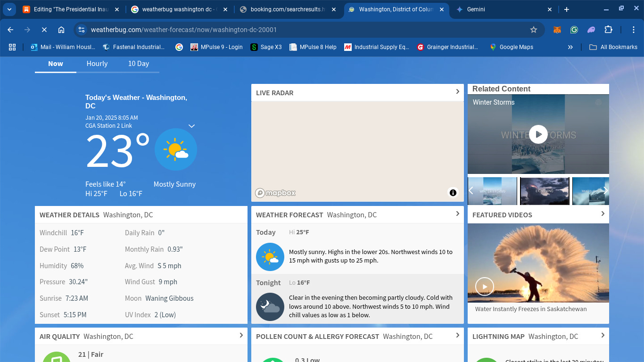The height and width of the screenshot is (362, 644).
Task: Play Water Instantly Freezes video
Action: point(484,286)
